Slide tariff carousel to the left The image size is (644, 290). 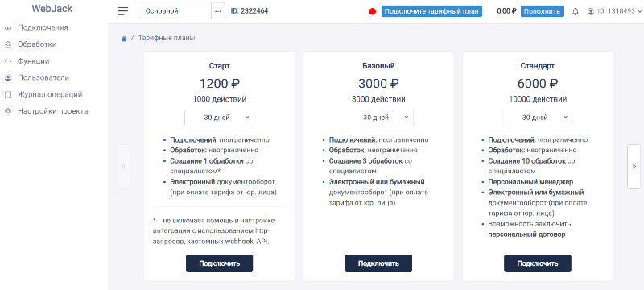click(x=123, y=167)
